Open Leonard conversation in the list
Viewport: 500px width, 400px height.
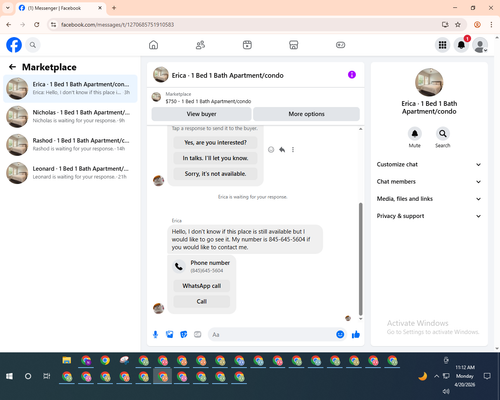pos(70,173)
